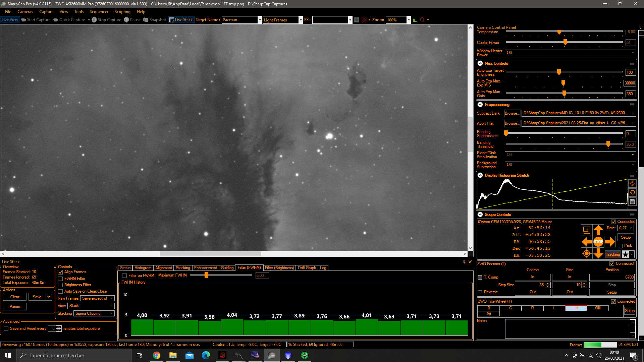
Task: Move the mount up with up arrow
Action: pyautogui.click(x=598, y=230)
